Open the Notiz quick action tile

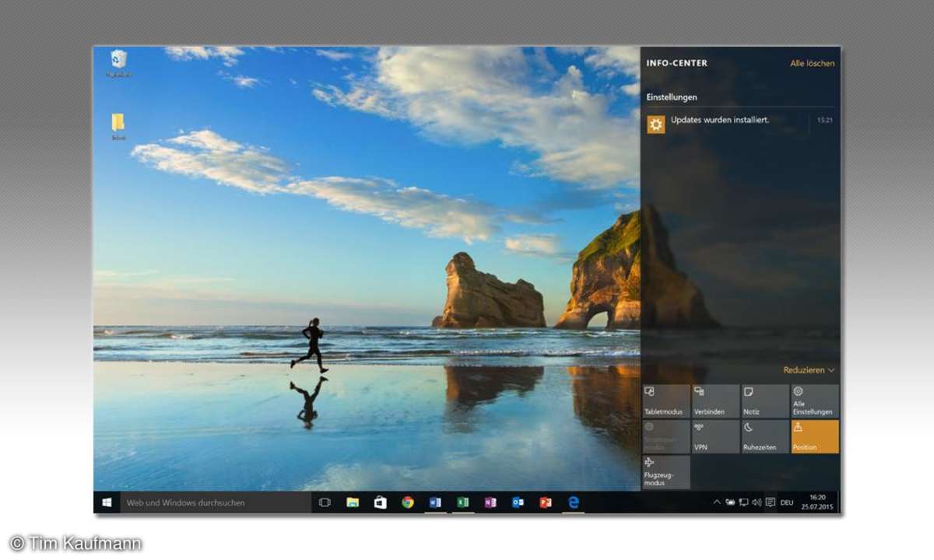[765, 401]
